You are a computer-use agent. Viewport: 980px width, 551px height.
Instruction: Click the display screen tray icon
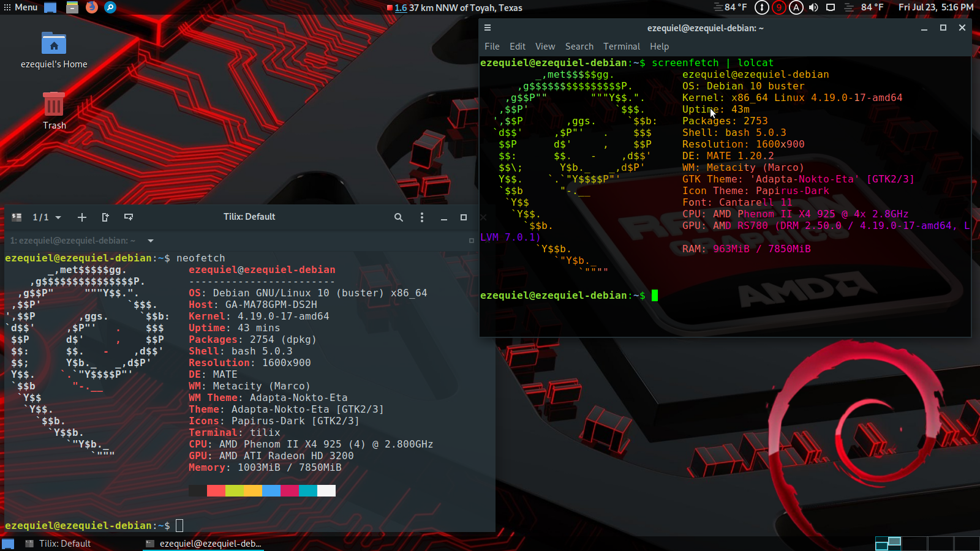pyautogui.click(x=831, y=7)
